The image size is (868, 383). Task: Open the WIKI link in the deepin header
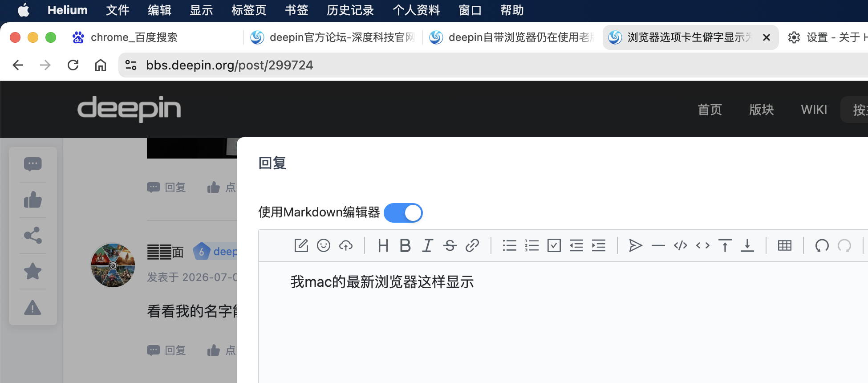tap(814, 110)
